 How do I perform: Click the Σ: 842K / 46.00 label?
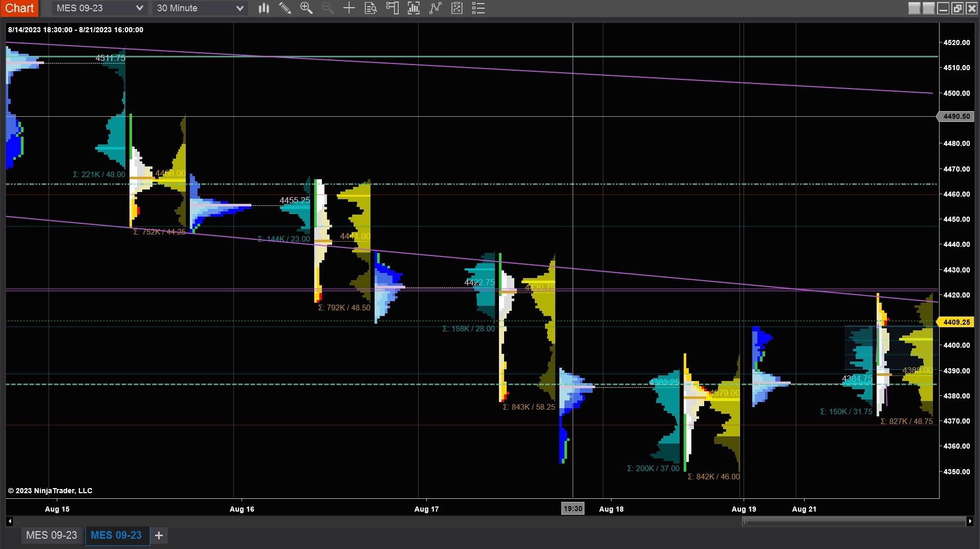coord(714,477)
